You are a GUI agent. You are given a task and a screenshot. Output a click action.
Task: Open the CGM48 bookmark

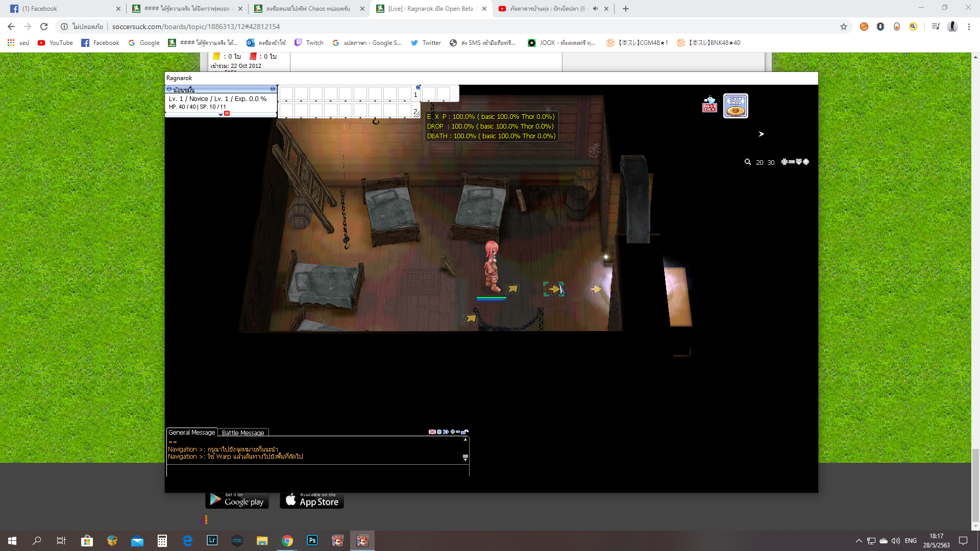click(x=637, y=43)
